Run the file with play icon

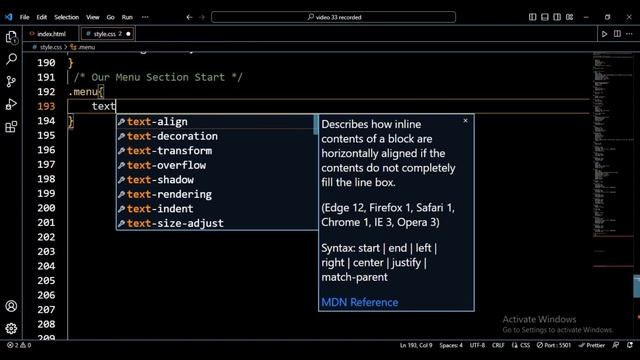pos(604,34)
